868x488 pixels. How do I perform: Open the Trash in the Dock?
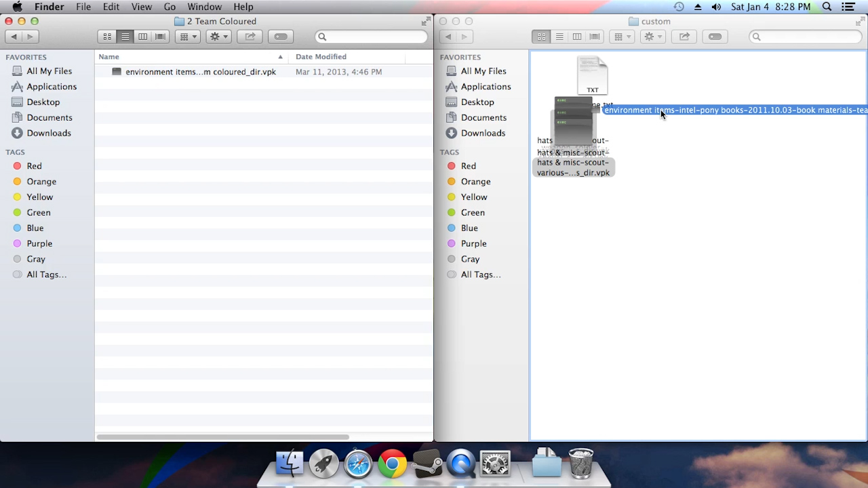pos(580,464)
